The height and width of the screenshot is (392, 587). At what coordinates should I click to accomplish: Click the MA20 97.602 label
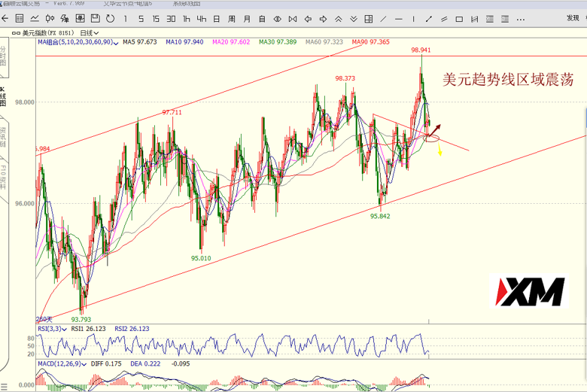tap(231, 42)
